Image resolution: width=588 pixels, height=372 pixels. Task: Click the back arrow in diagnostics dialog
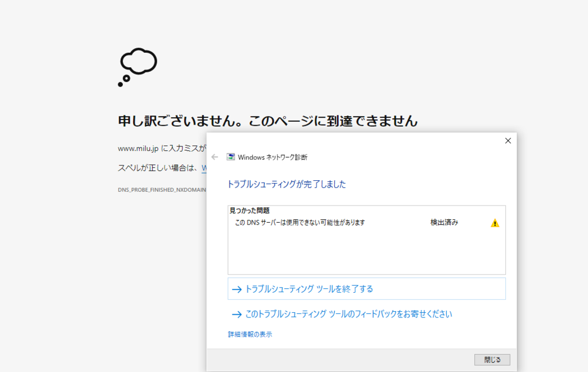click(215, 157)
